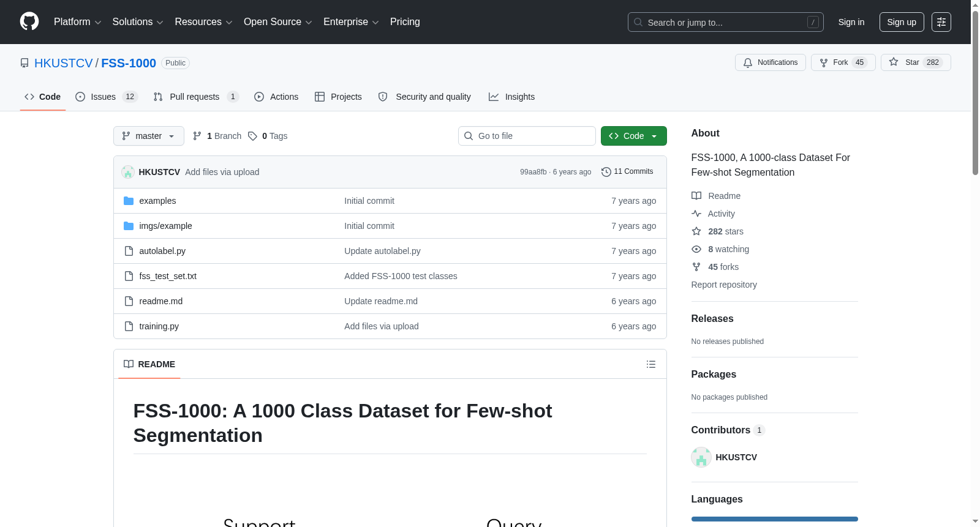The width and height of the screenshot is (980, 527).
Task: Click the Sign in link
Action: 851,22
